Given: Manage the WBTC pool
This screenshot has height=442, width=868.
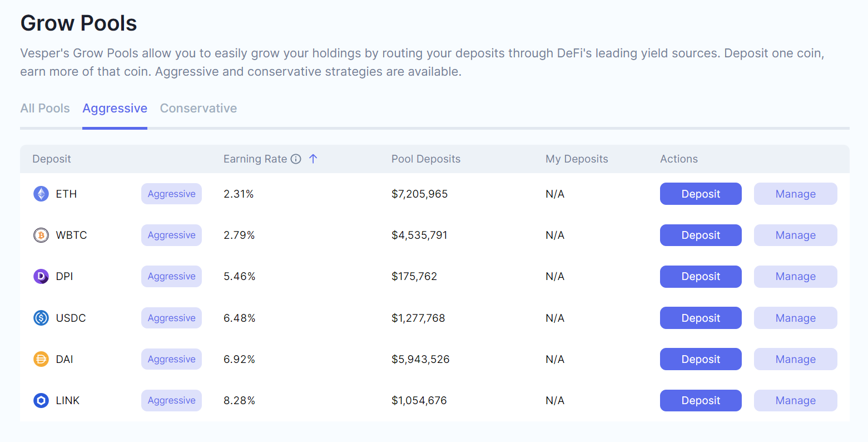Looking at the screenshot, I should pyautogui.click(x=795, y=235).
